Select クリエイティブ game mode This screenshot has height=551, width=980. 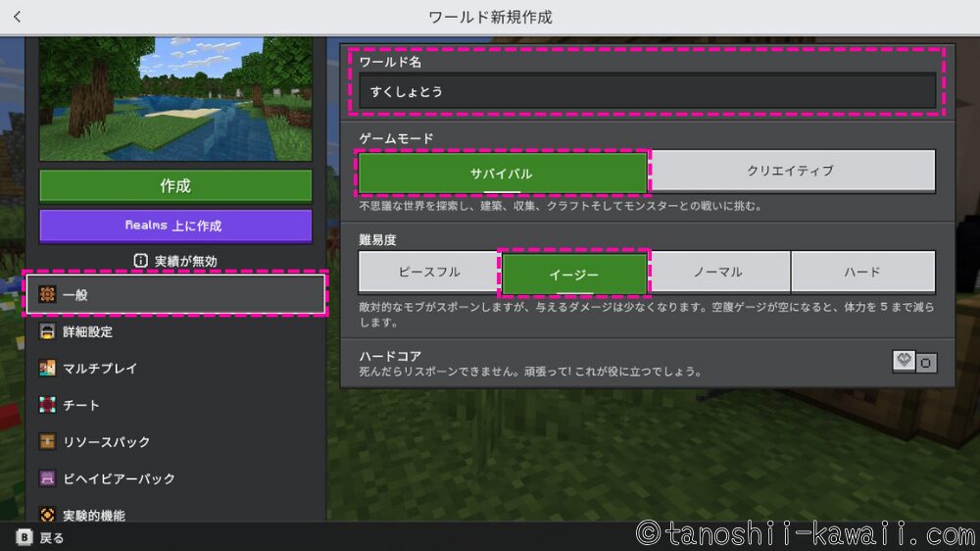[x=791, y=171]
